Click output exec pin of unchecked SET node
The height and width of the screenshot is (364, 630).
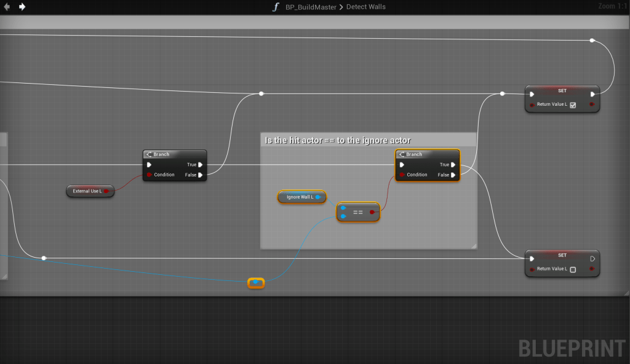click(x=592, y=259)
